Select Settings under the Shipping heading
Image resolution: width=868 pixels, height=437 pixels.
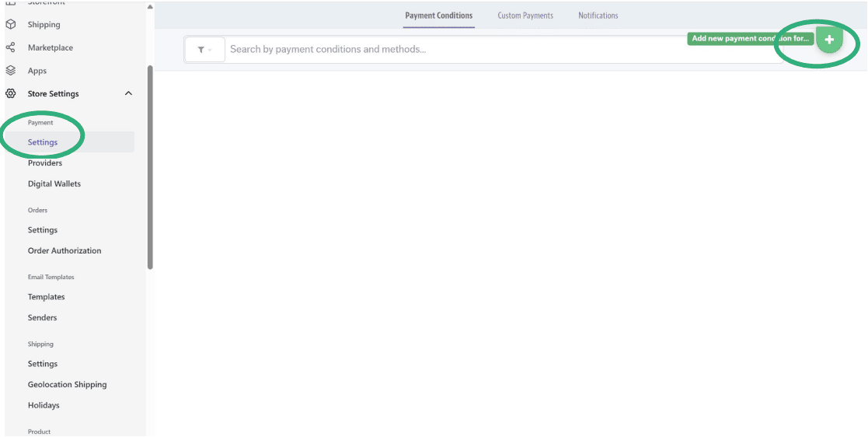click(43, 364)
